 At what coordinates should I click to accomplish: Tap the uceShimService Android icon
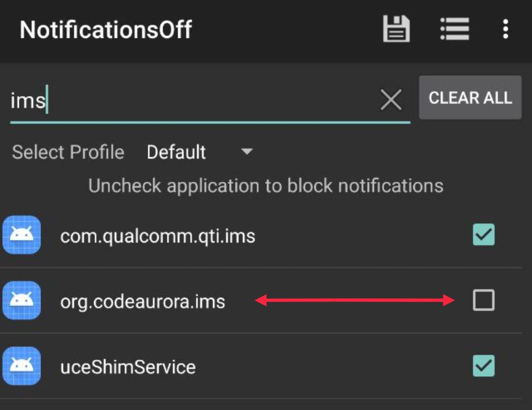click(x=21, y=366)
